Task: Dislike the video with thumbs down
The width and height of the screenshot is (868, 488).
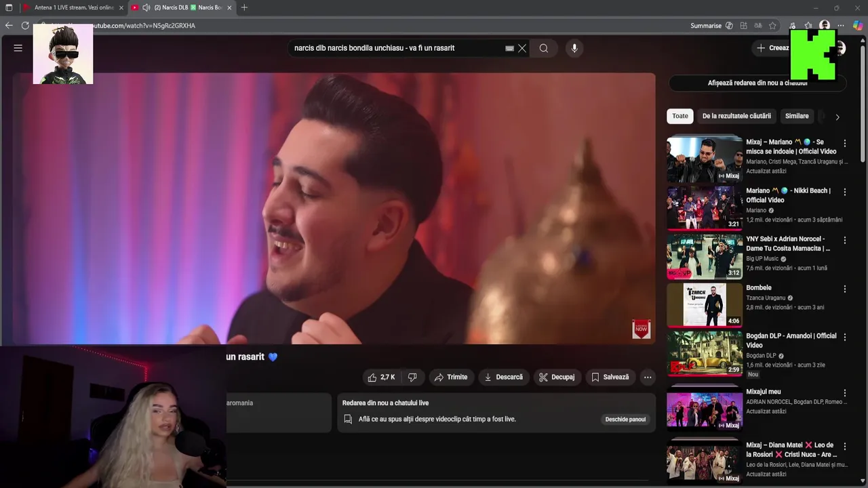Action: (x=412, y=377)
